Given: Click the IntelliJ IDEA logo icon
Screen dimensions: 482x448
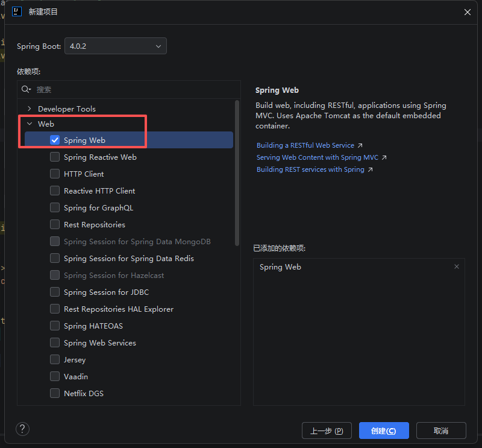Looking at the screenshot, I should pos(17,11).
